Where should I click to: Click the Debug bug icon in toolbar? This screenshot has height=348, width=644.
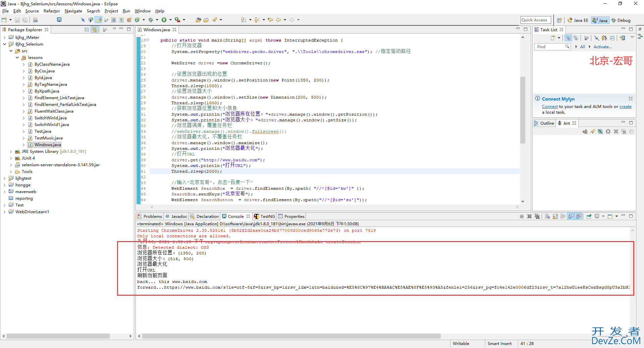(x=151, y=20)
